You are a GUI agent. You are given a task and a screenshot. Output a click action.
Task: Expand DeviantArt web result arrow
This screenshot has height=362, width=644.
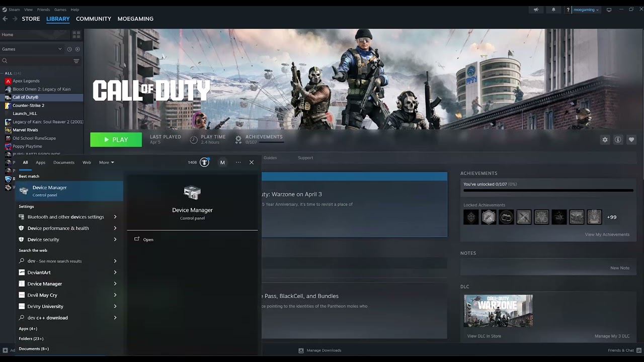click(115, 273)
